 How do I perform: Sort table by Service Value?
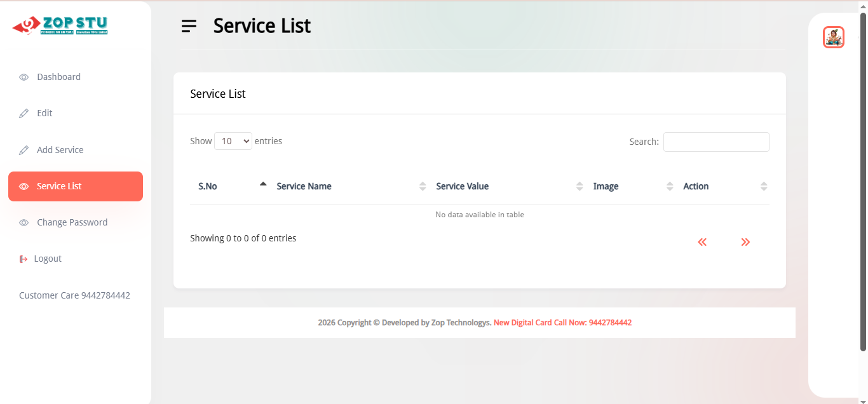pos(462,186)
